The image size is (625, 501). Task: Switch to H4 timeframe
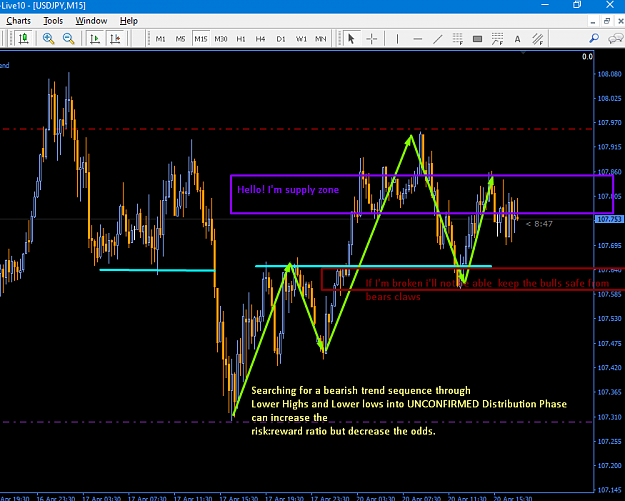tap(260, 39)
